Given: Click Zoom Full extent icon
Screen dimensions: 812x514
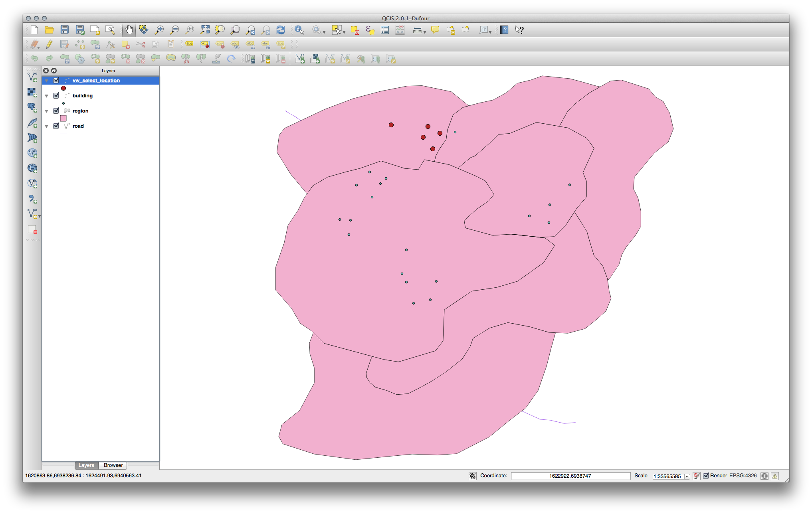Looking at the screenshot, I should coord(205,30).
